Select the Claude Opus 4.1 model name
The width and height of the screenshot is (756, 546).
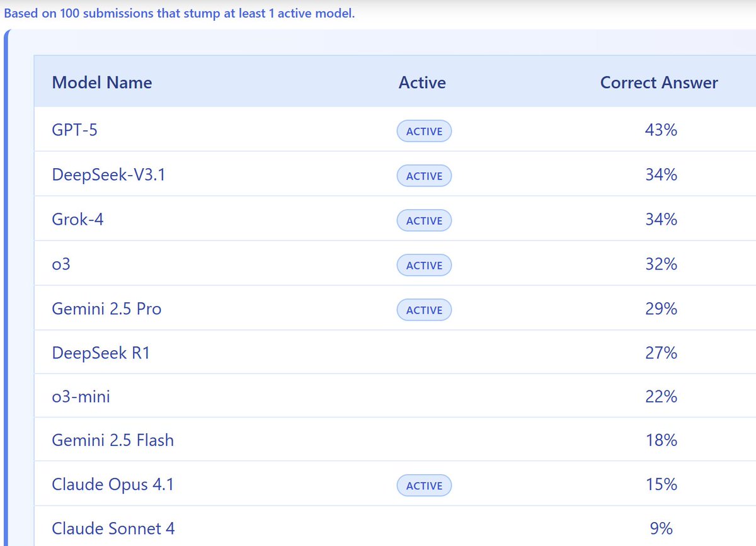113,486
